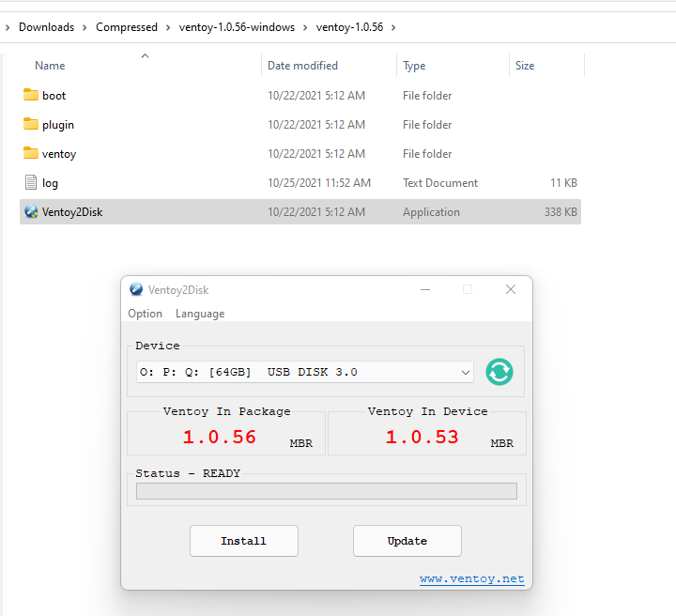Open the Language menu
The width and height of the screenshot is (676, 616).
click(200, 314)
